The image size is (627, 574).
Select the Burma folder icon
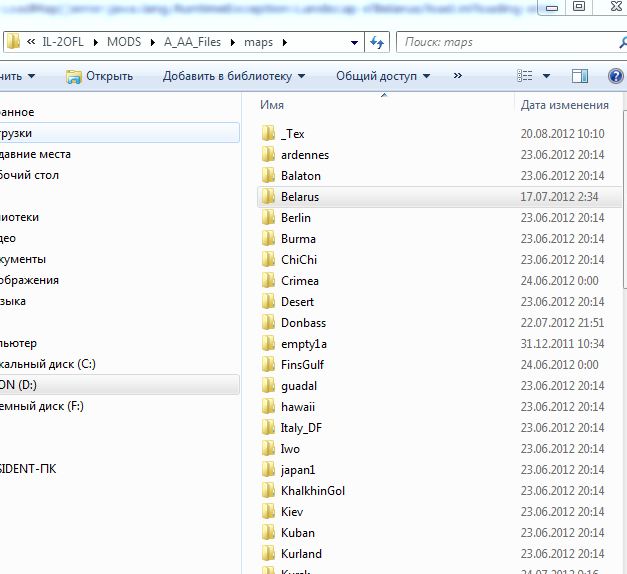pyautogui.click(x=268, y=238)
